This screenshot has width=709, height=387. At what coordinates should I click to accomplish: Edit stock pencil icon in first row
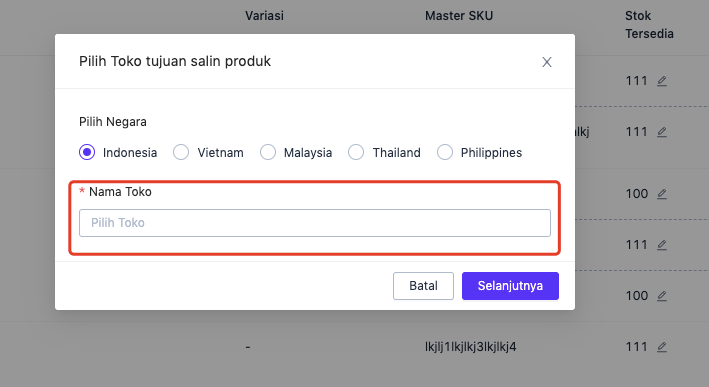coord(662,81)
